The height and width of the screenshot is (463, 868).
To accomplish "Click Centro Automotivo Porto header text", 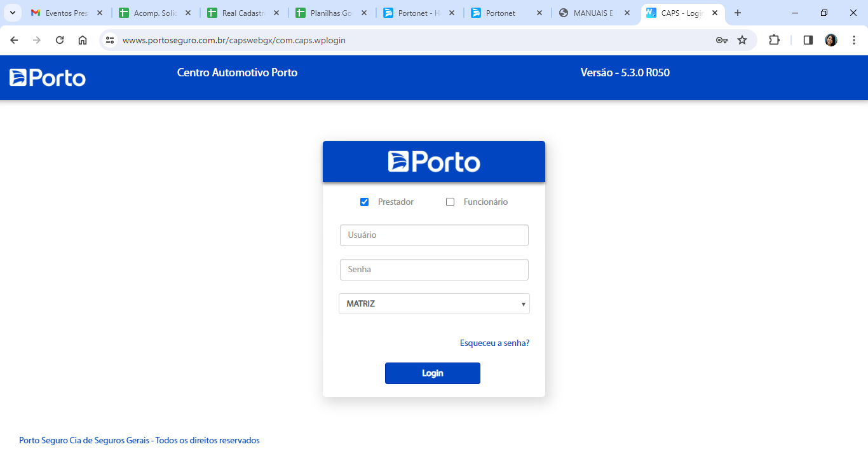I will (237, 73).
